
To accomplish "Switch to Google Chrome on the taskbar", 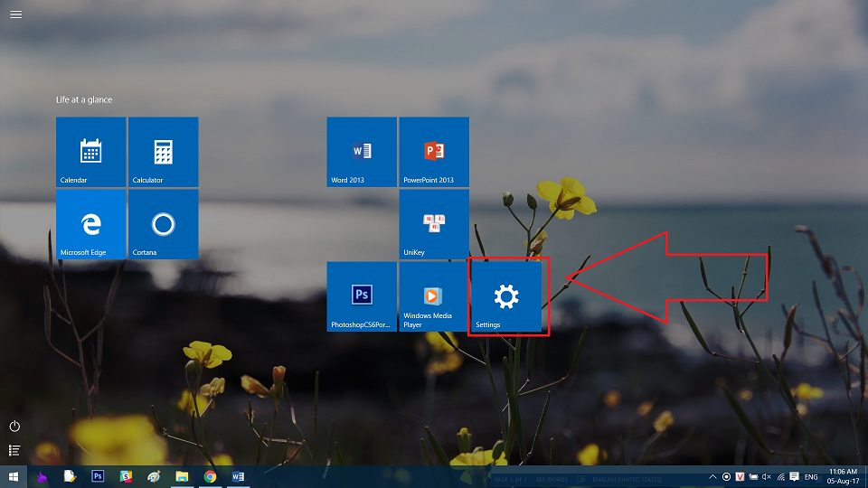I will [x=210, y=476].
